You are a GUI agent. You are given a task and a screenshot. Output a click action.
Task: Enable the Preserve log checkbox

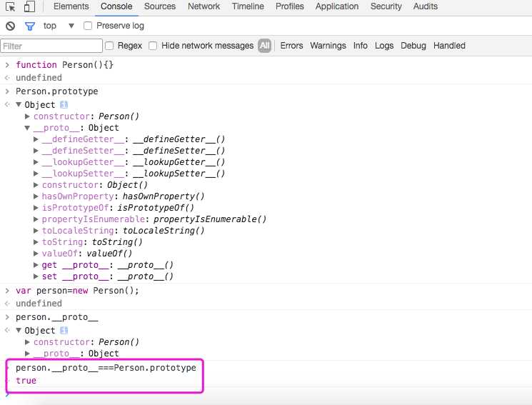[x=88, y=26]
